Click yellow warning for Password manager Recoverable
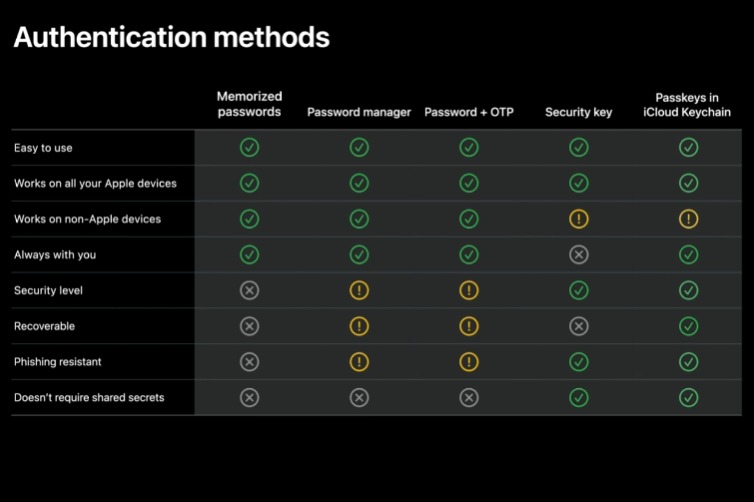This screenshot has height=502, width=754. [359, 326]
